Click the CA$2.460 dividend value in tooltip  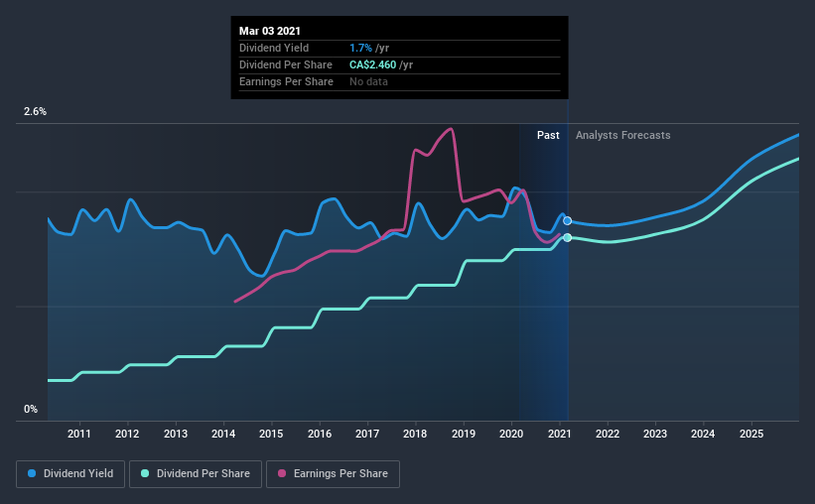(372, 64)
